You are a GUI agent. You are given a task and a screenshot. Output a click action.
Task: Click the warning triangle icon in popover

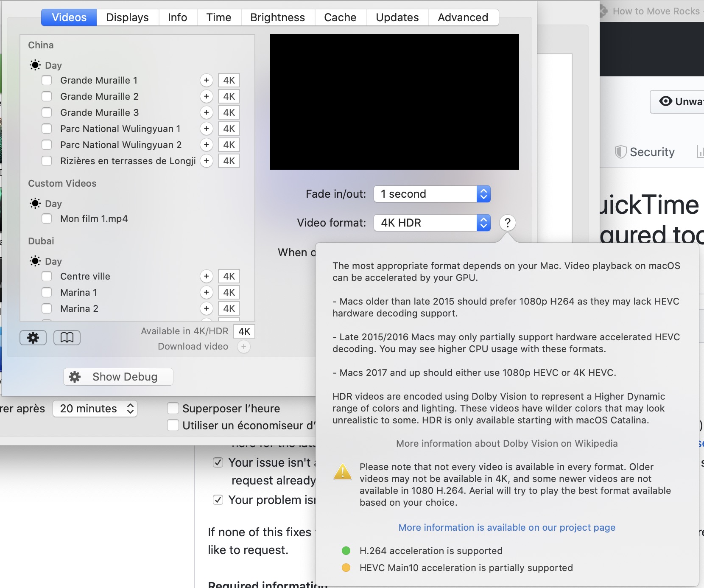(343, 472)
